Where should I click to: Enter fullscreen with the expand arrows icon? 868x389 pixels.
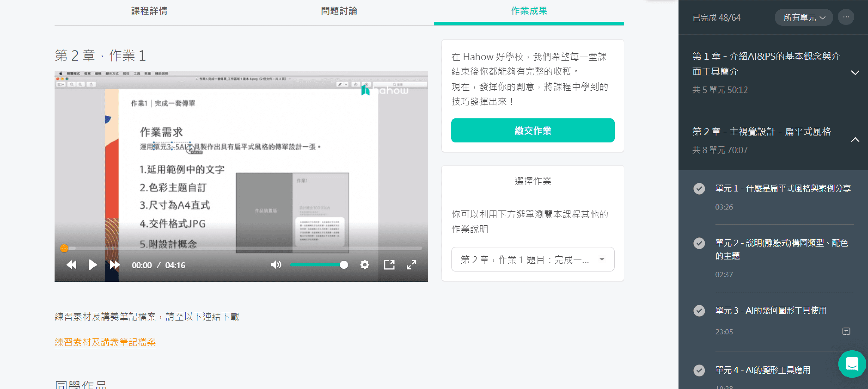(411, 265)
